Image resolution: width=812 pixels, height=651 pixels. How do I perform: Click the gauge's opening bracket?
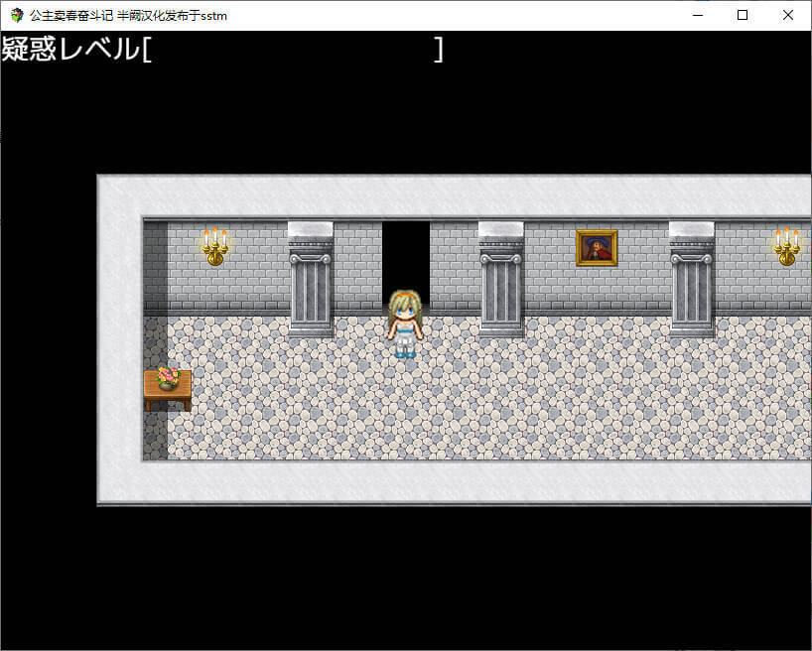click(x=147, y=49)
